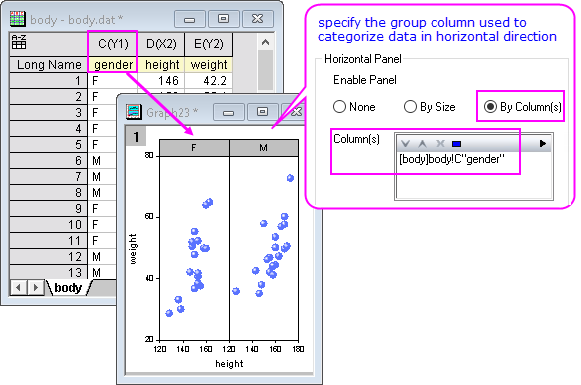Screen dimensions: 581x385
Task: Click the M panel header in graph
Action: click(x=263, y=148)
